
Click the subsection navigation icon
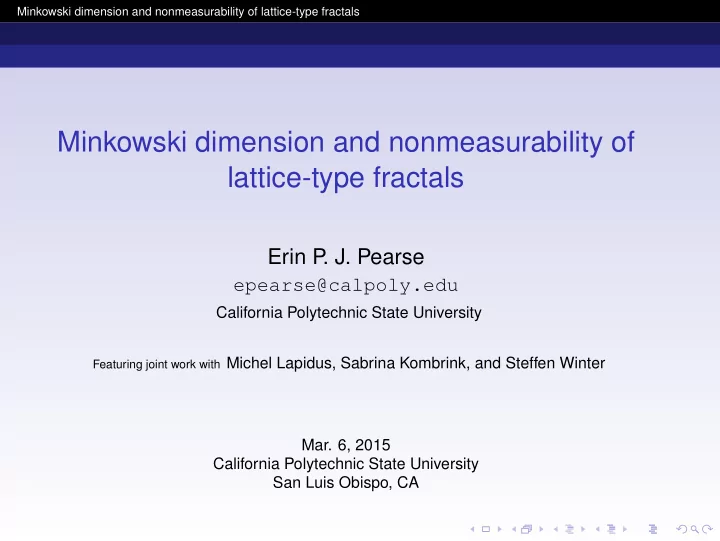click(x=569, y=529)
